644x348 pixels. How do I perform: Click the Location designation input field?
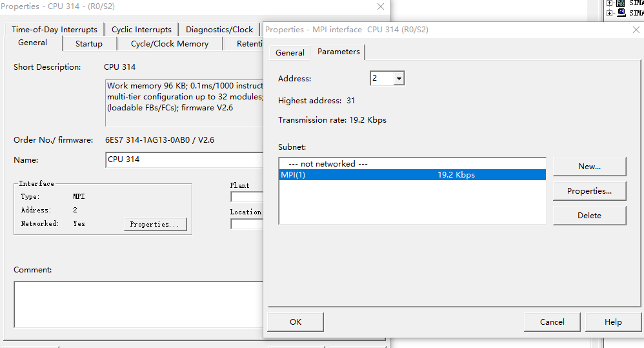pos(247,224)
